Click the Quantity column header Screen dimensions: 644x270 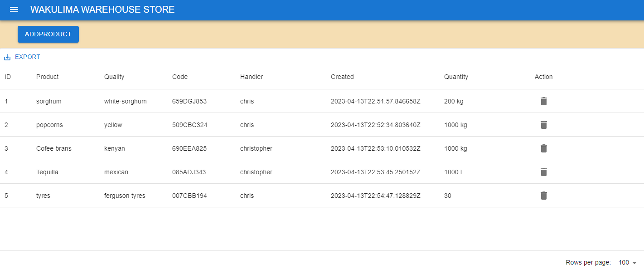[456, 77]
